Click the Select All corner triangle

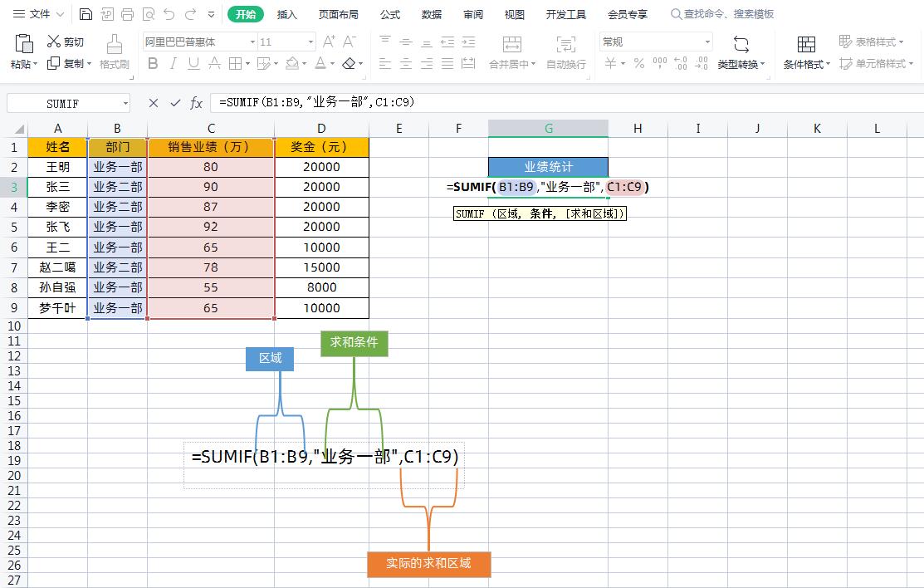point(19,130)
